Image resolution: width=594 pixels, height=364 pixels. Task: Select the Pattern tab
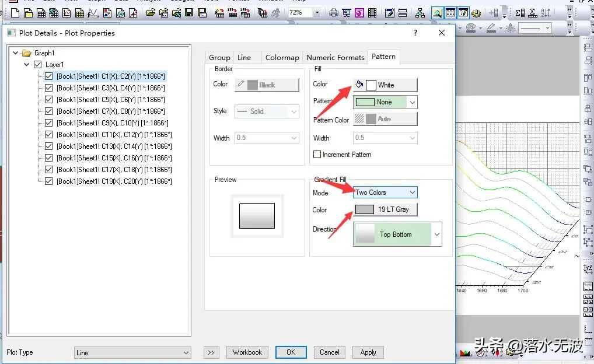click(383, 57)
